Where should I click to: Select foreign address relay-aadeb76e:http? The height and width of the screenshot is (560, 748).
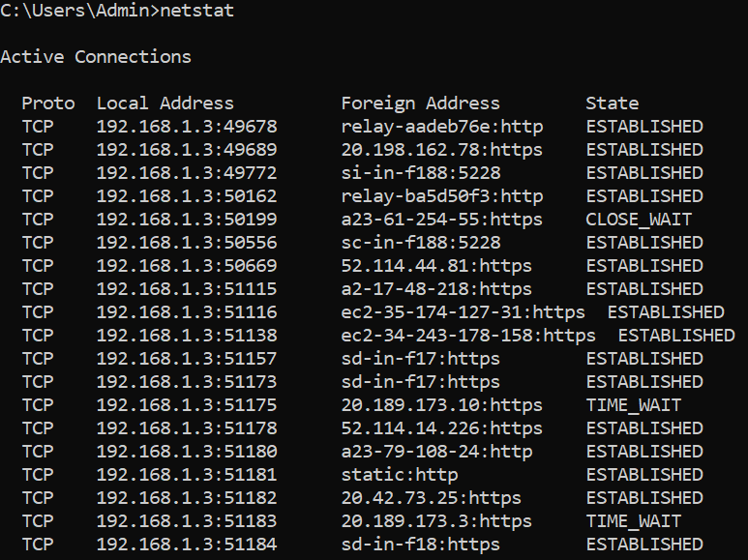tap(442, 127)
